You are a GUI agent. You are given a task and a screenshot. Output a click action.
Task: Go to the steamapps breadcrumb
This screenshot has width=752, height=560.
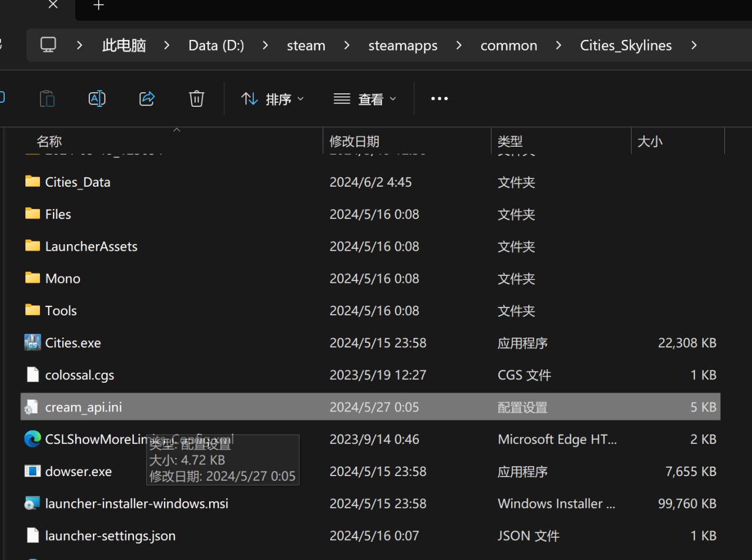(x=403, y=45)
